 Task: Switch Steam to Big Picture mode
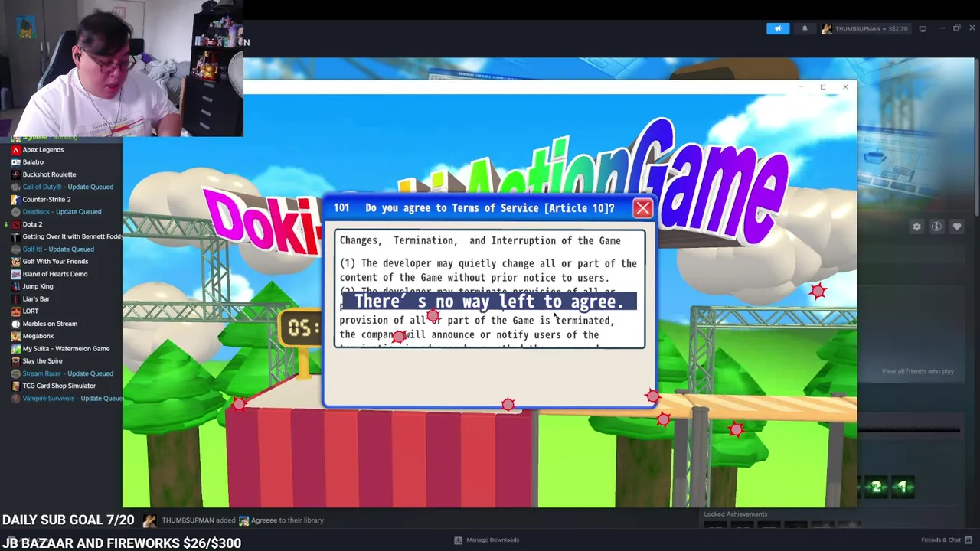(923, 28)
